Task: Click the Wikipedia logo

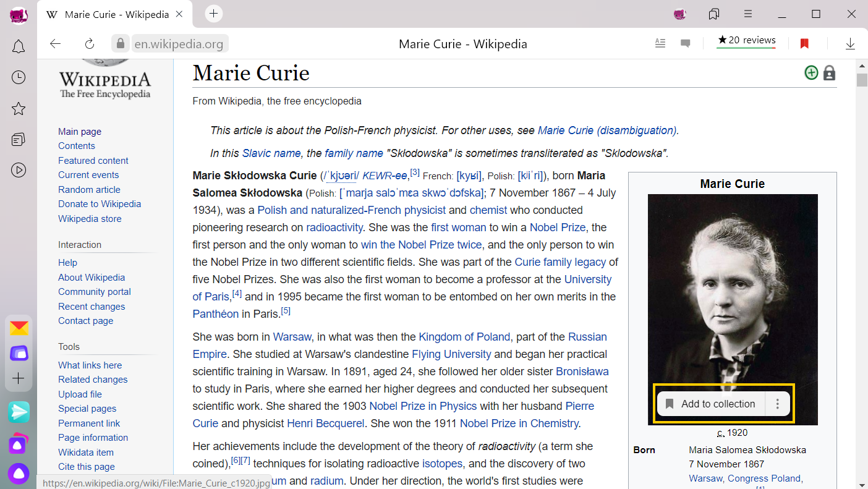Action: point(105,79)
